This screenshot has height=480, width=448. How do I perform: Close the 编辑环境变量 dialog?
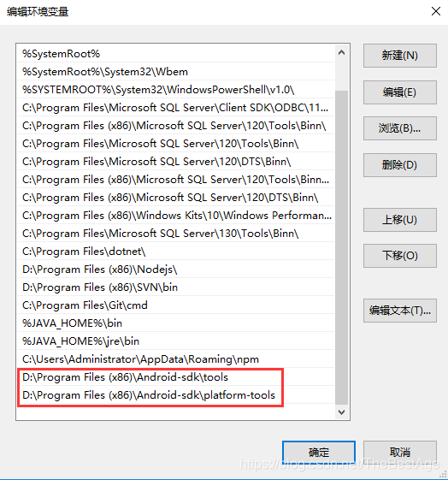click(436, 11)
